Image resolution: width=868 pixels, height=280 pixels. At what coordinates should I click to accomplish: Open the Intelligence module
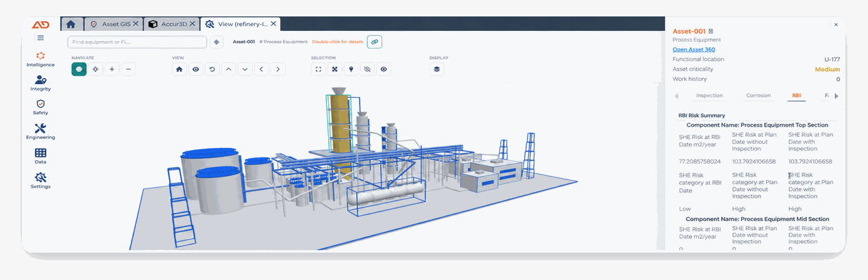pyautogui.click(x=40, y=59)
